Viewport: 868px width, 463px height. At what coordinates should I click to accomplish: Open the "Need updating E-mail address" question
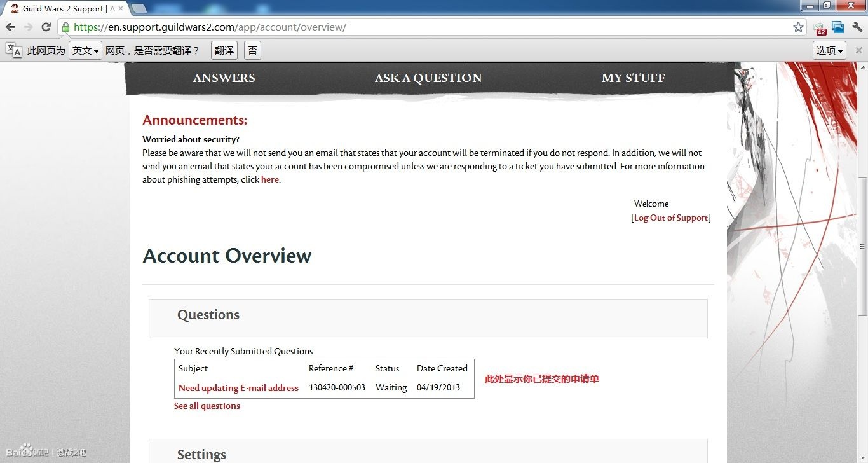pyautogui.click(x=238, y=388)
